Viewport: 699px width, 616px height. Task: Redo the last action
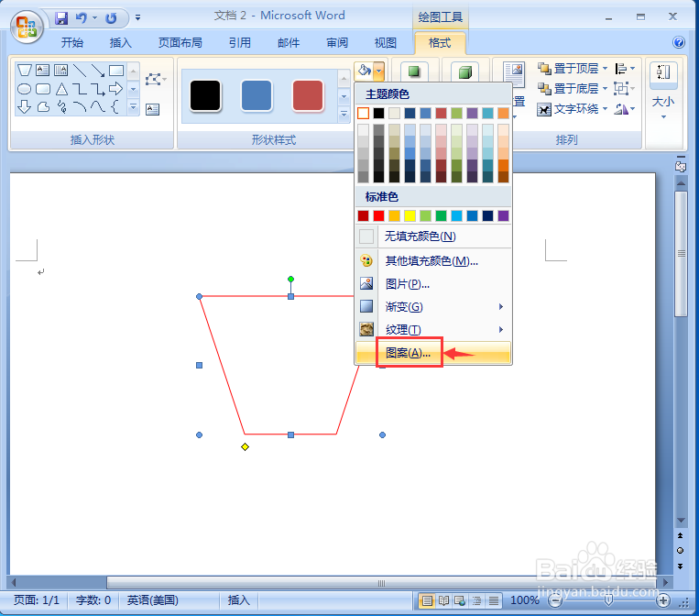click(111, 18)
